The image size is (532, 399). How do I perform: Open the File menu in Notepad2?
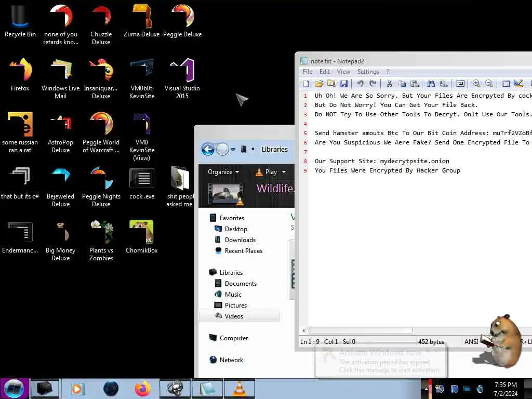(308, 72)
